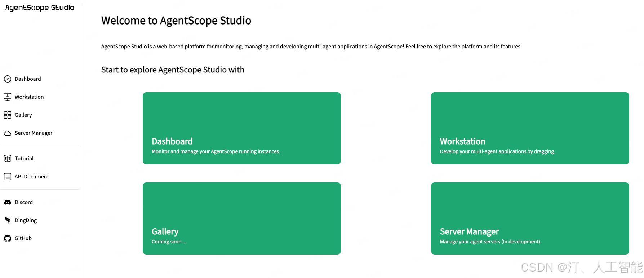Click the Tutorial open-book icon

click(8, 159)
